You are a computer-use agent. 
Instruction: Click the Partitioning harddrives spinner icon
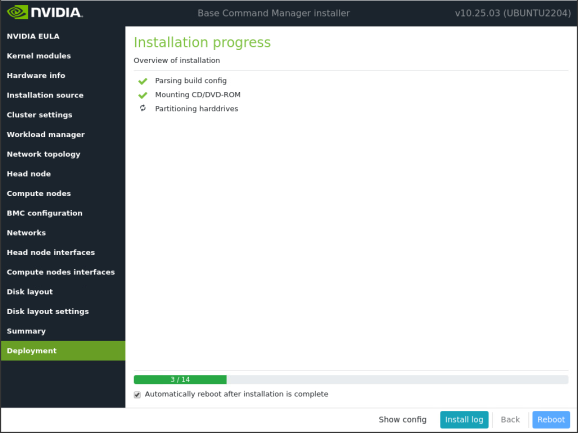click(x=143, y=108)
